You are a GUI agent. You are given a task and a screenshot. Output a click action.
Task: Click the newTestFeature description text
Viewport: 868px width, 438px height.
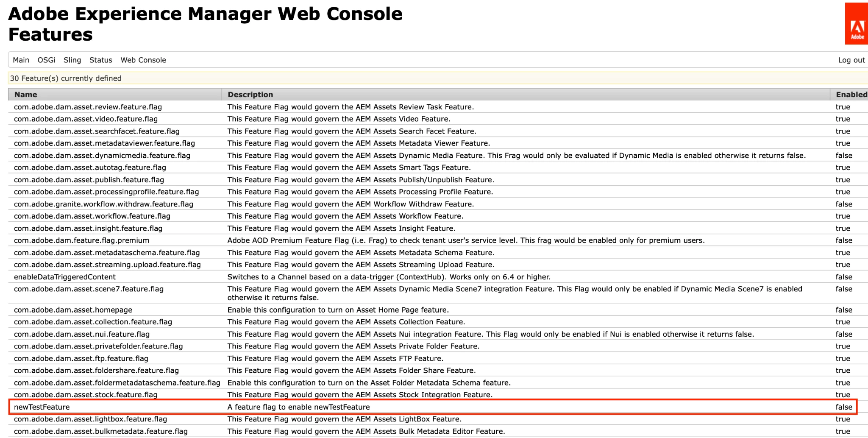pos(298,407)
